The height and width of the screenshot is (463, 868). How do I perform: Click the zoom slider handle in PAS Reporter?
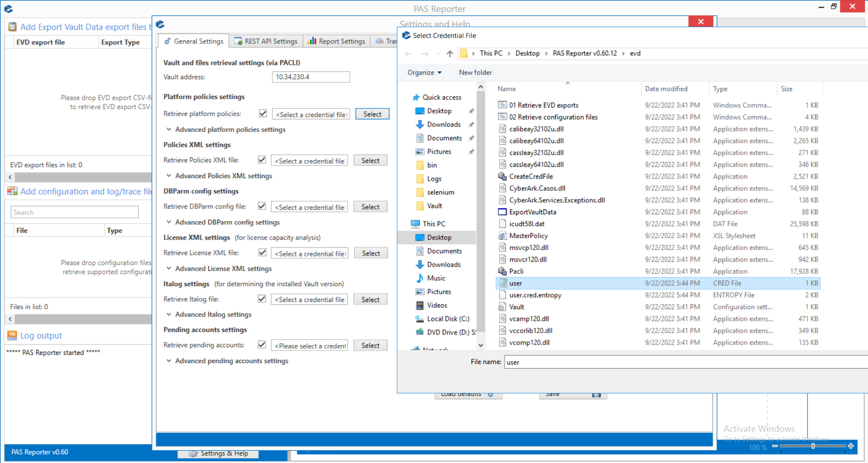pyautogui.click(x=813, y=446)
